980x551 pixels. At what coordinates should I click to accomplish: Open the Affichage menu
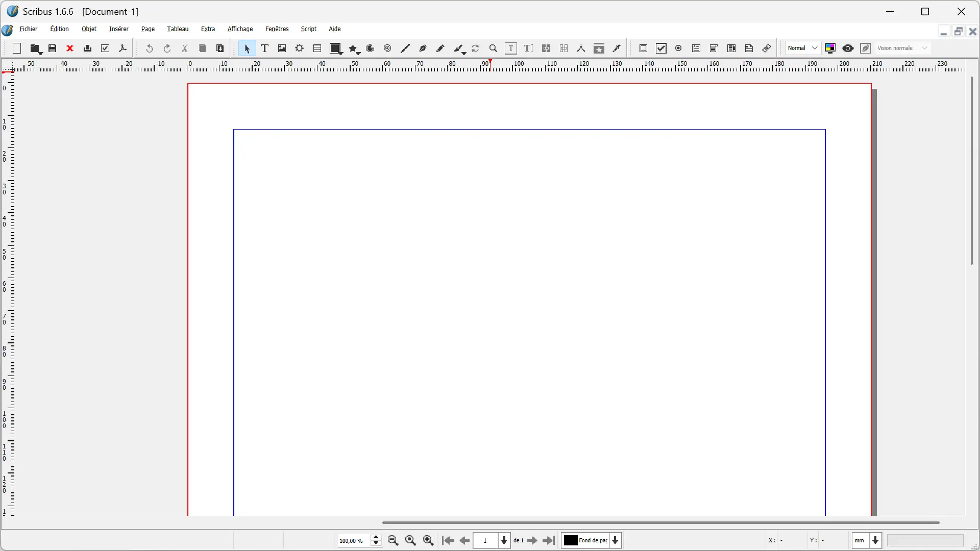point(240,29)
